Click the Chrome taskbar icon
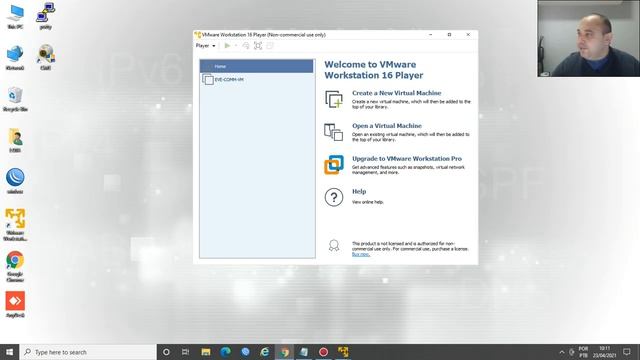The height and width of the screenshot is (360, 640). [x=284, y=352]
